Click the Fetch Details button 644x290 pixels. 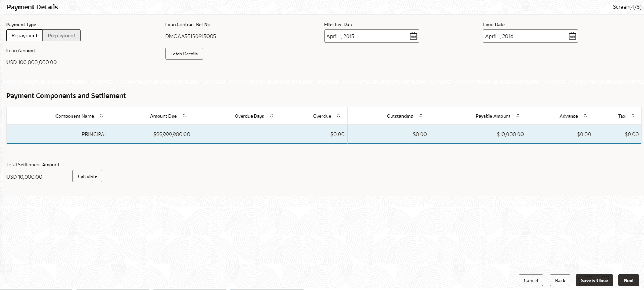184,54
